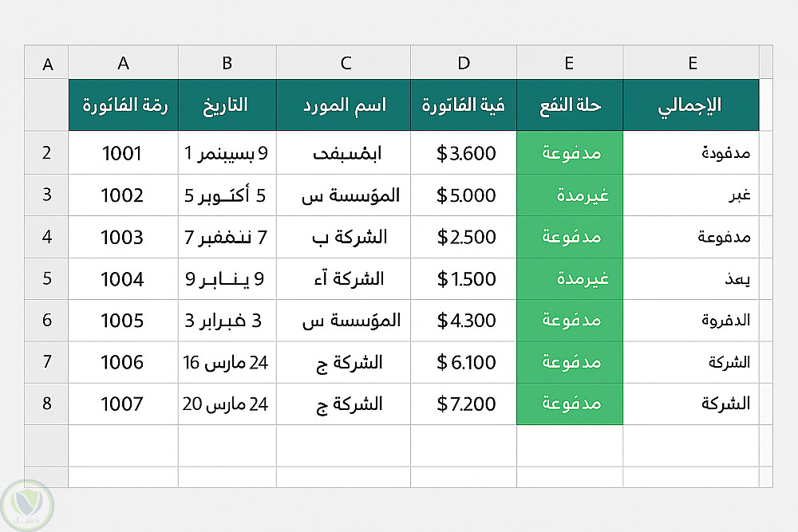This screenshot has height=532, width=798.
Task: Select the الشركة ب supplier cell
Action: click(x=344, y=237)
